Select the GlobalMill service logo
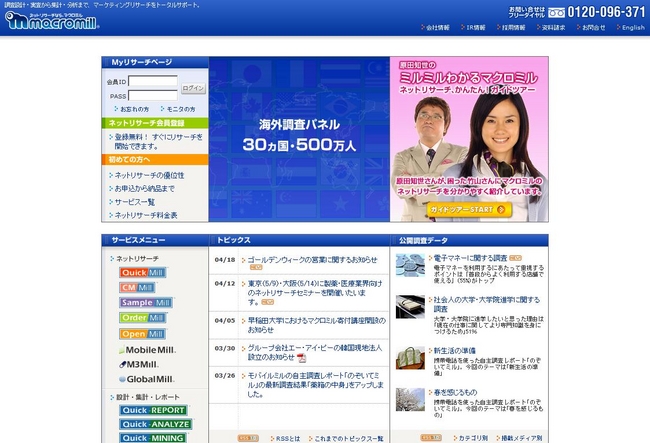The image size is (650, 443). [147, 379]
